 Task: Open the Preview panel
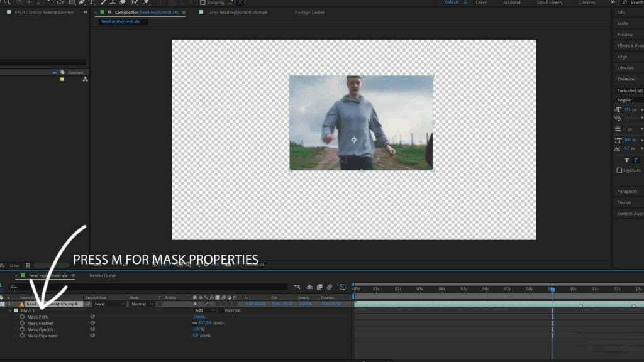[625, 35]
